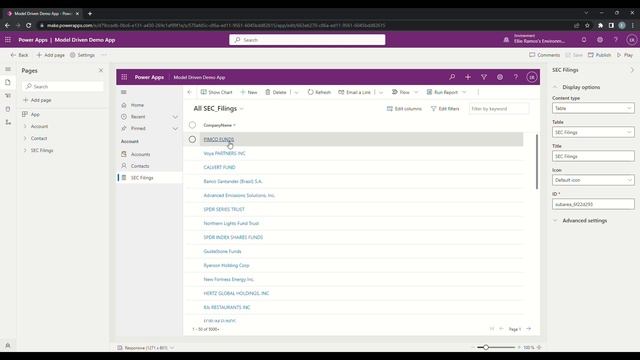Open the preview app launcher waffle icon
Screen dimensions: 640x360
click(x=124, y=77)
